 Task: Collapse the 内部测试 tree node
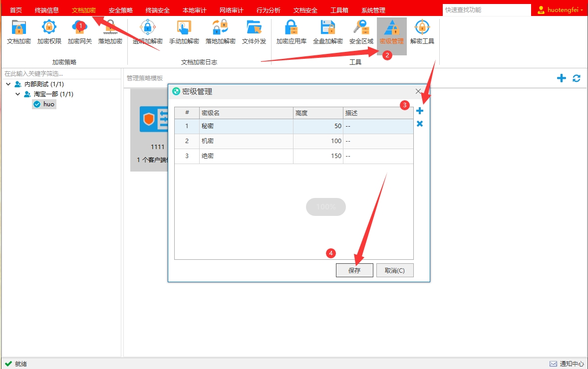click(x=8, y=84)
